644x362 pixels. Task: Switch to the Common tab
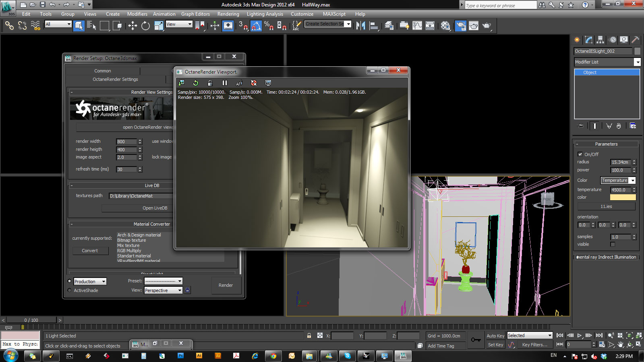tap(103, 71)
